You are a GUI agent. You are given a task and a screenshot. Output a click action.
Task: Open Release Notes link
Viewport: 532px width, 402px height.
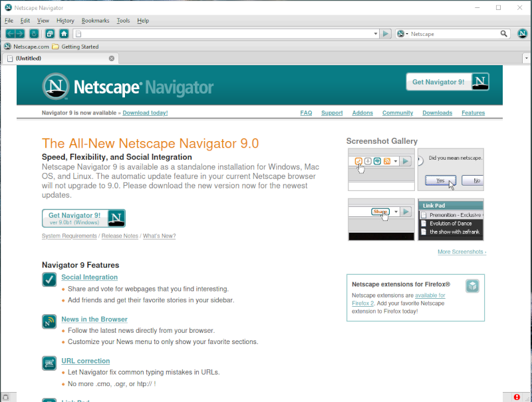tap(120, 236)
